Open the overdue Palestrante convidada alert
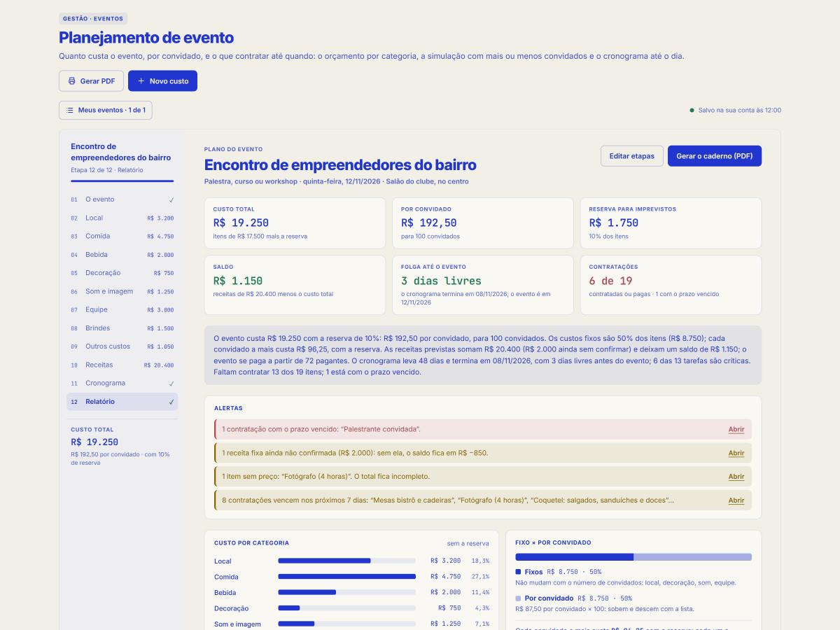This screenshot has width=840, height=630. click(736, 430)
